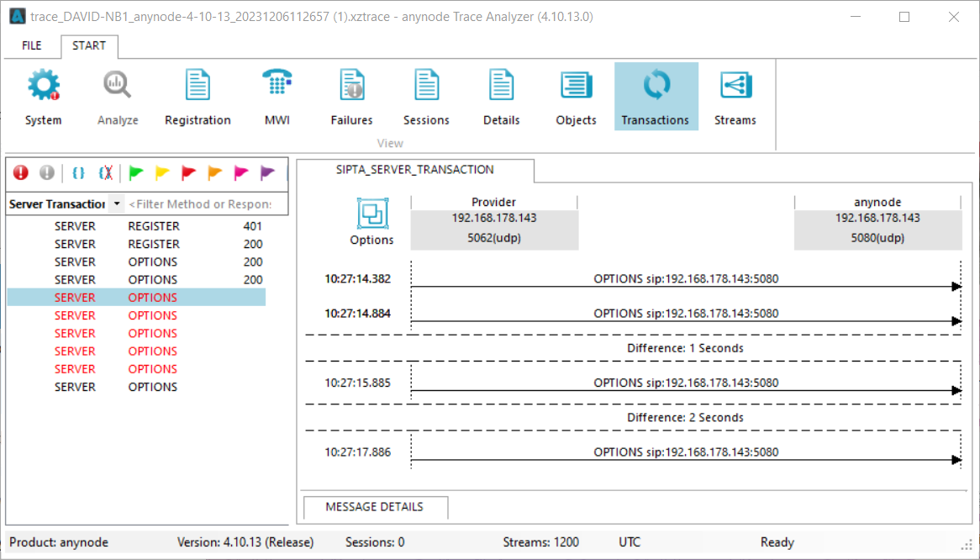Click the Options icon in the transaction diagram
Viewport: 980px width, 560px height.
pyautogui.click(x=371, y=214)
